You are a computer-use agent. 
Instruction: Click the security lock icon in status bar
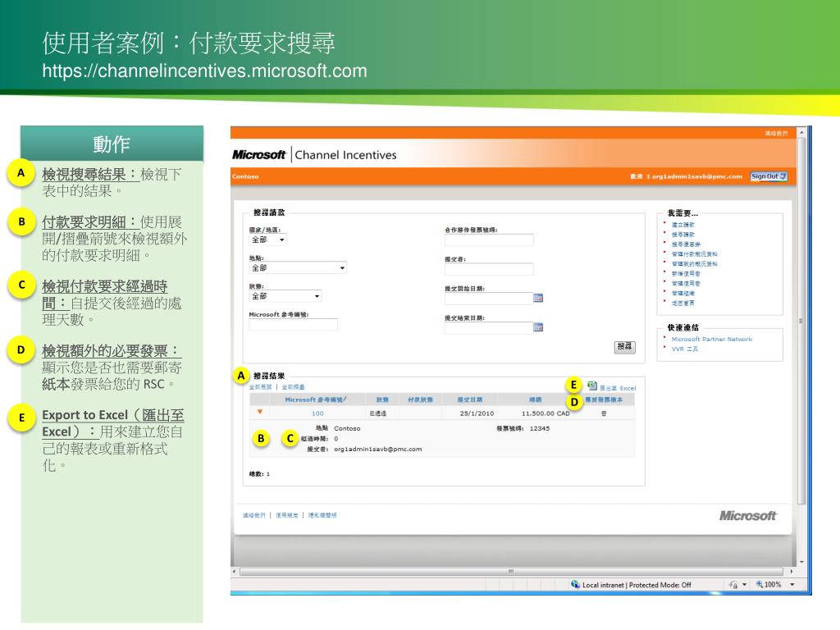(733, 584)
